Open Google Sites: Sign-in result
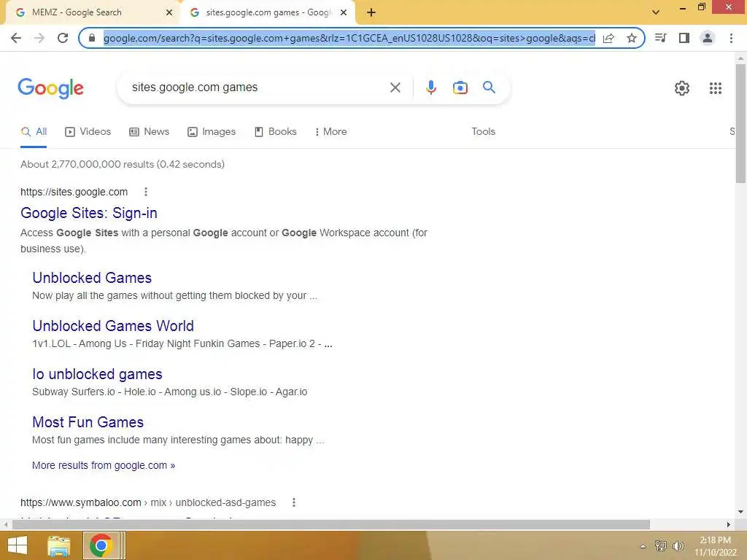Viewport: 747px width, 560px height. tap(88, 213)
